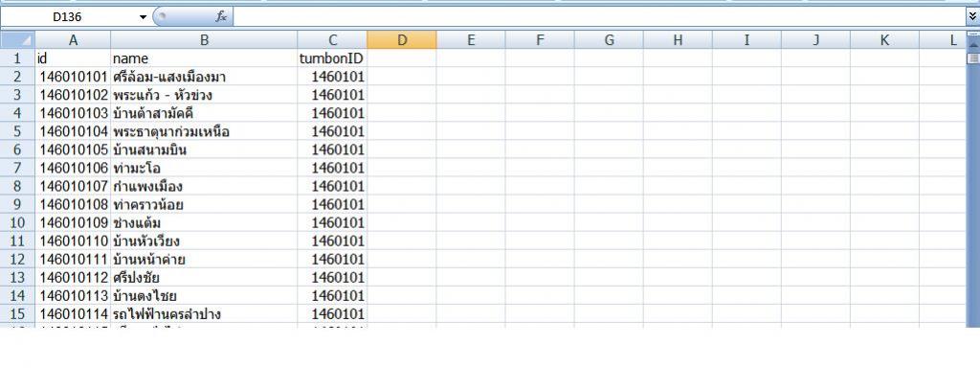Click the vertical scrollbar up arrow
This screenshot has height=368, width=980.
click(x=973, y=45)
